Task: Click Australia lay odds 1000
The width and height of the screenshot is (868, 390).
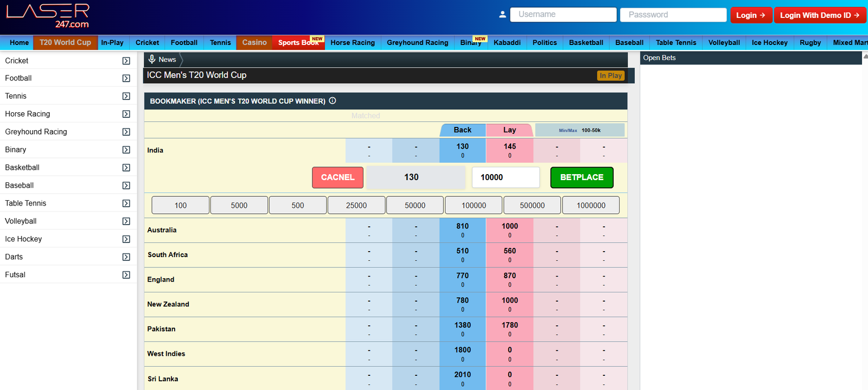Action: click(510, 231)
